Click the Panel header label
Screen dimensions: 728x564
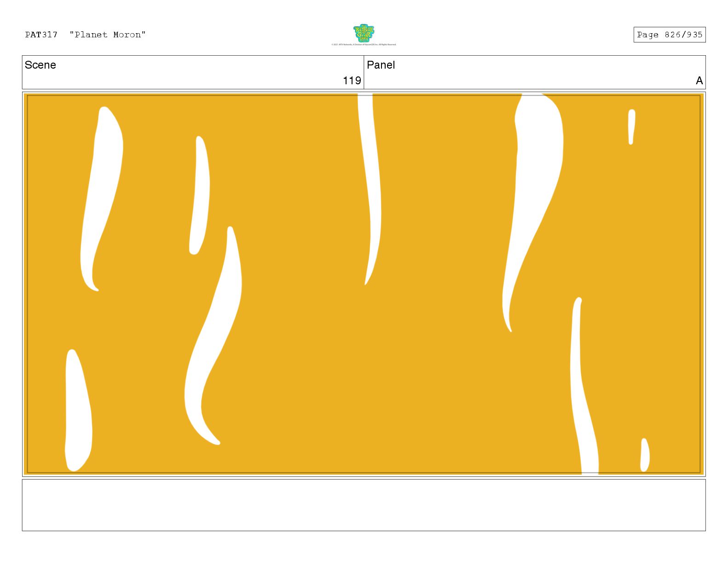point(381,65)
